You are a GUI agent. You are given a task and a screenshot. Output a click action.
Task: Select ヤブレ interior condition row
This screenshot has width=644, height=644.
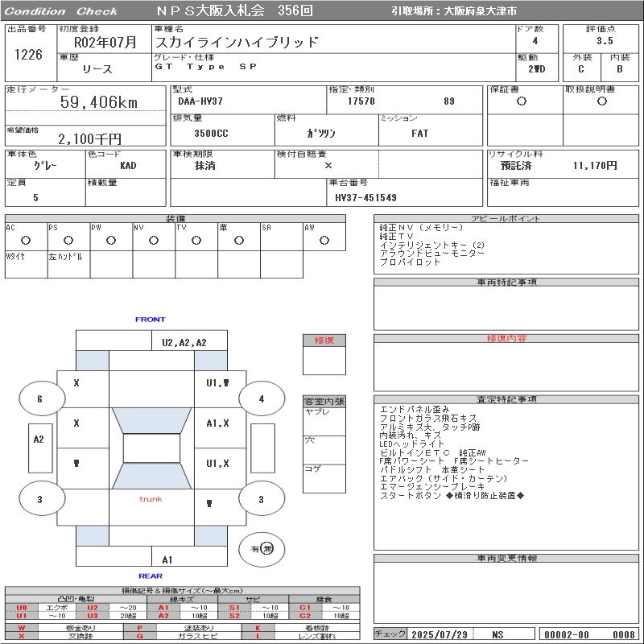324,421
